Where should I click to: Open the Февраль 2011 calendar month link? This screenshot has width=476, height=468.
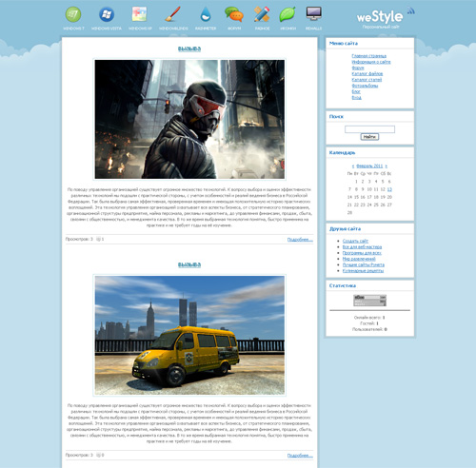pos(369,166)
